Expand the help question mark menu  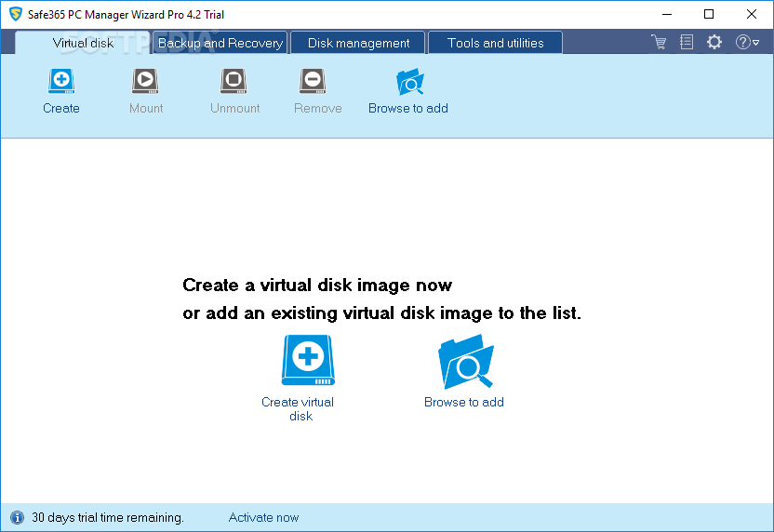pyautogui.click(x=747, y=42)
